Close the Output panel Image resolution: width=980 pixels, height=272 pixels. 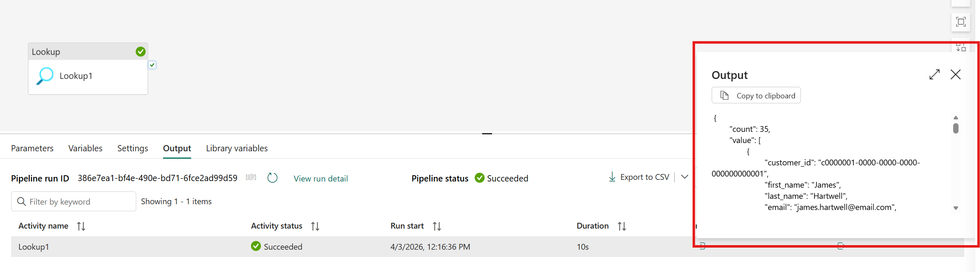(956, 74)
